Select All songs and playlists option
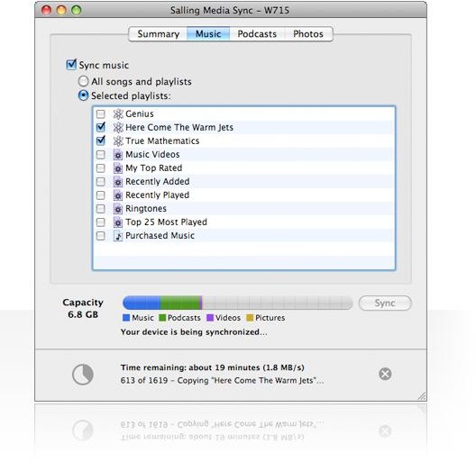476x462 pixels. tap(83, 81)
